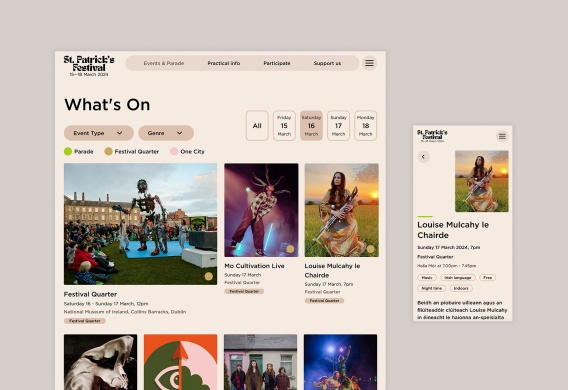This screenshot has width=568, height=390.
Task: Click mobile text Sunday 17 March 2024, 7pm
Action: (x=448, y=247)
